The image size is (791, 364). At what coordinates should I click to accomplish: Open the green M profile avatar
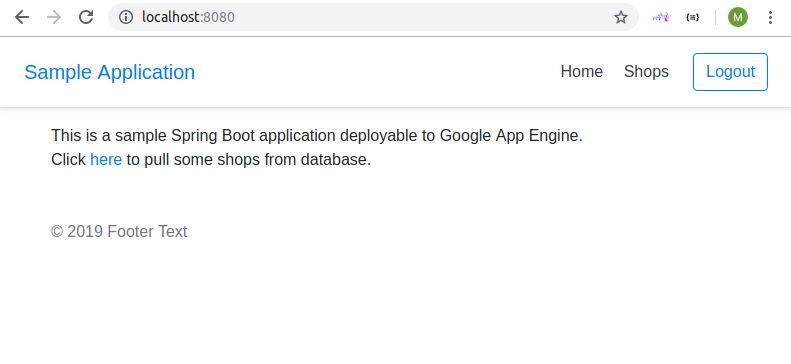[x=738, y=18]
